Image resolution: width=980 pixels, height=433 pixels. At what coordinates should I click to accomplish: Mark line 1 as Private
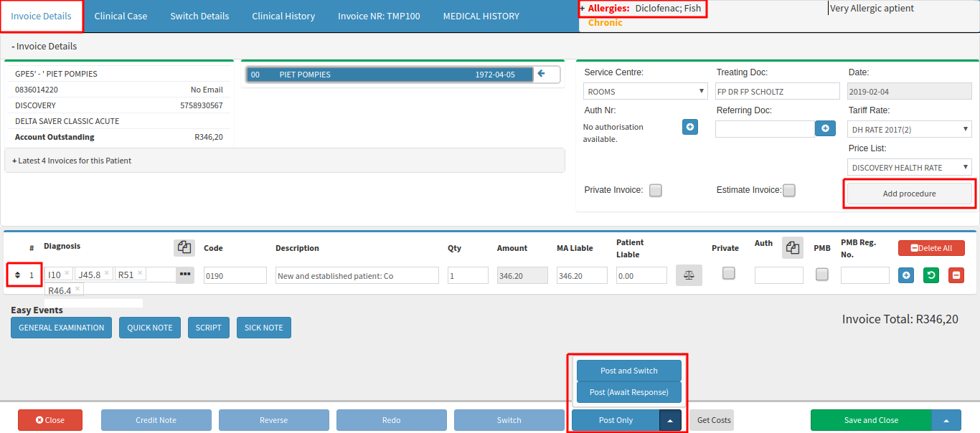click(729, 273)
